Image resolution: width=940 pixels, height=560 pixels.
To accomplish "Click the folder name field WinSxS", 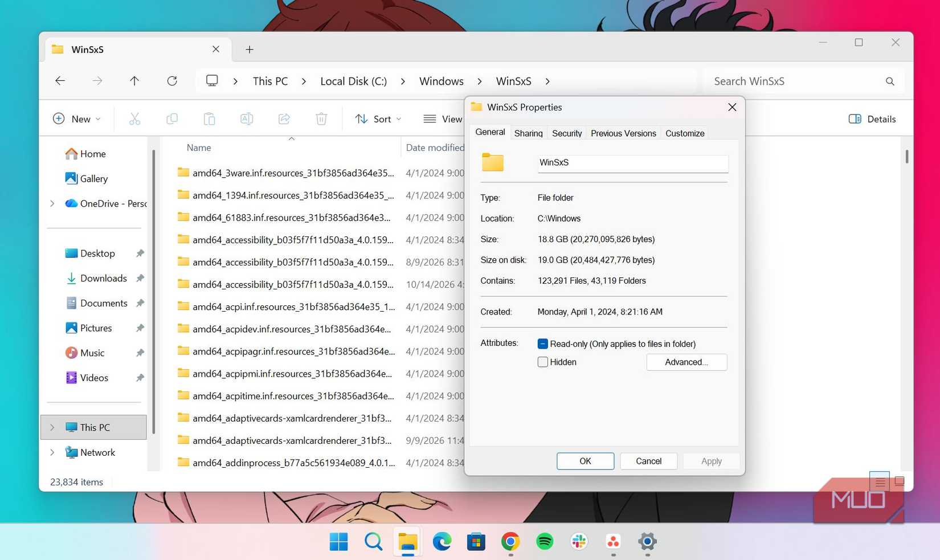I will (632, 163).
